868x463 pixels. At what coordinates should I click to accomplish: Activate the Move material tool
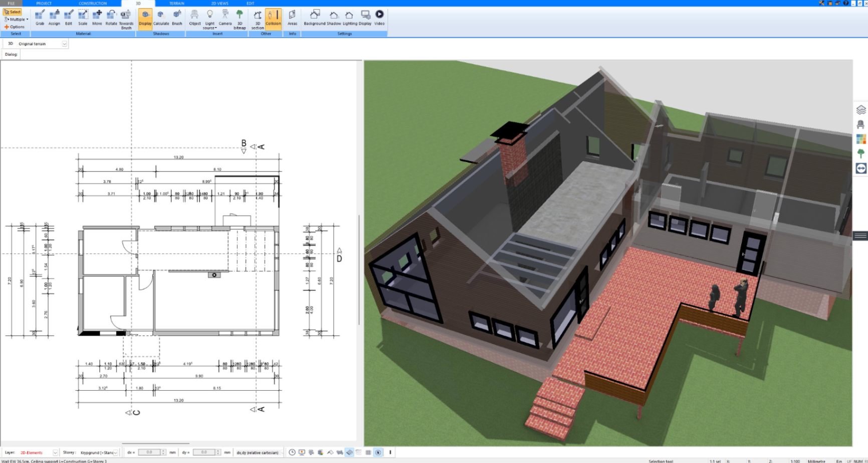pos(97,17)
